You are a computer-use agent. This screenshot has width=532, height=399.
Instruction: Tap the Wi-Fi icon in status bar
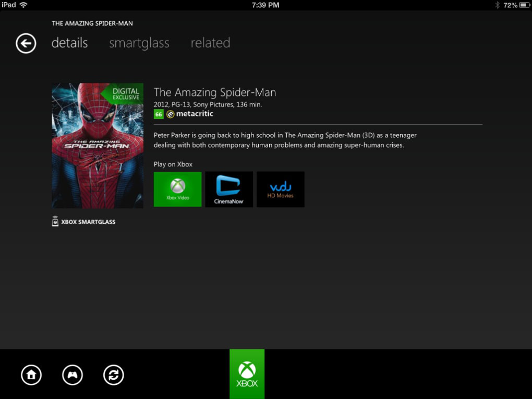(x=23, y=5)
